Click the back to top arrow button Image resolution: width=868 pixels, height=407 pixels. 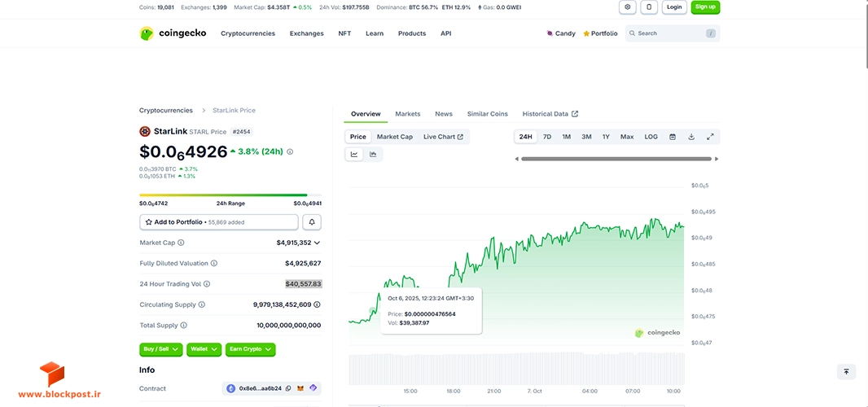pos(846,372)
